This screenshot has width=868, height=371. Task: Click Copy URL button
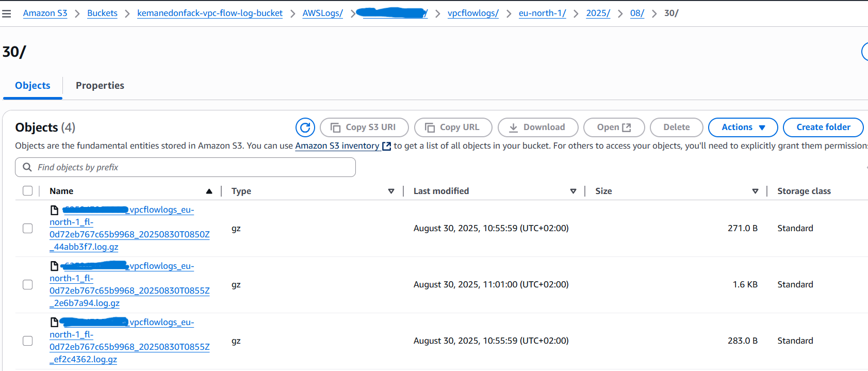click(x=453, y=127)
